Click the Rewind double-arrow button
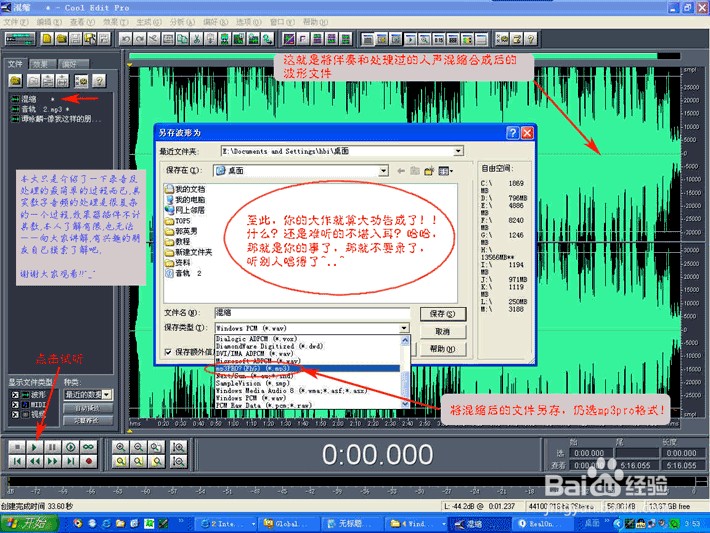Viewport: 710px width, 533px height. point(34,461)
